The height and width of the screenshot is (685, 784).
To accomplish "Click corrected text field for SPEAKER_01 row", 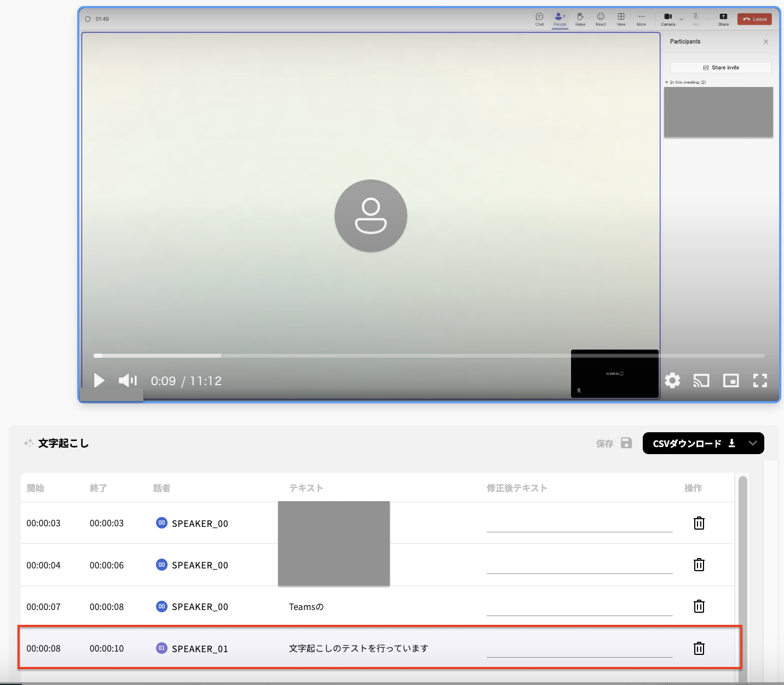I will coord(579,648).
